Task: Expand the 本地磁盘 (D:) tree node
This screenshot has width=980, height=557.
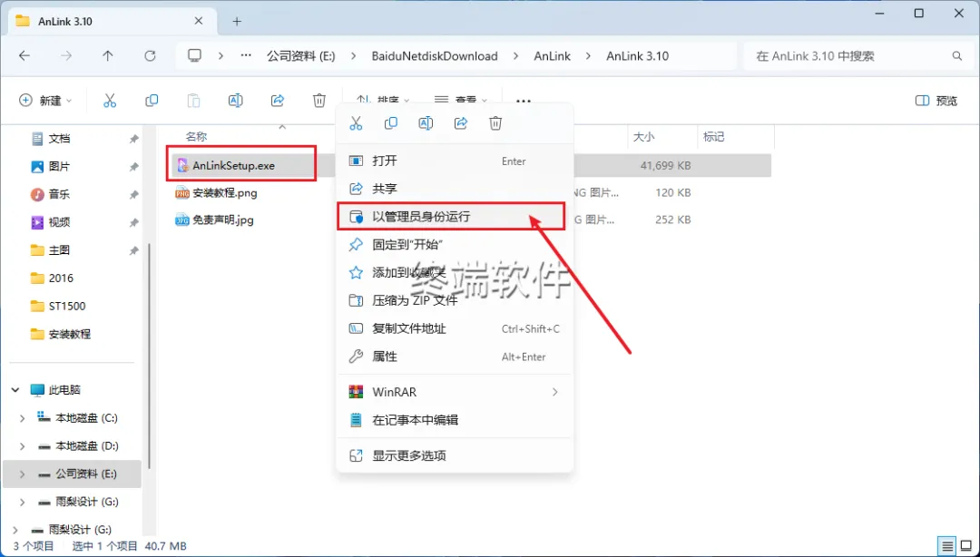Action: point(23,445)
